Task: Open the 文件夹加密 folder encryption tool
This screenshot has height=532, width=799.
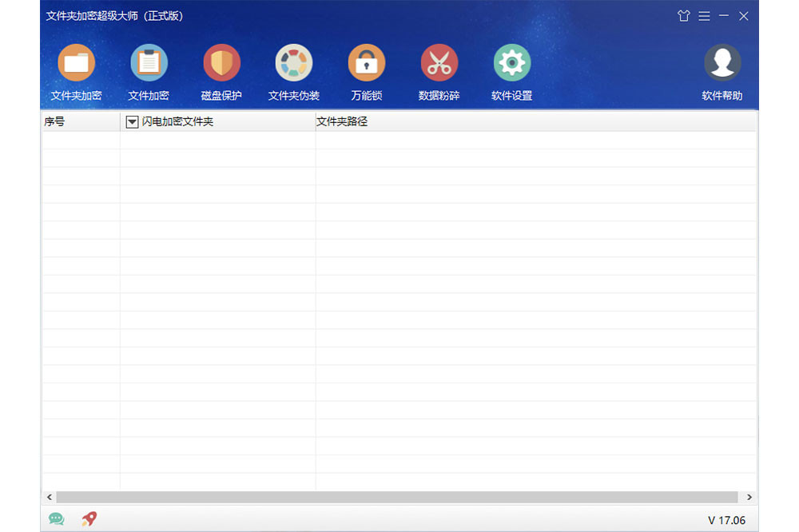Action: click(76, 63)
